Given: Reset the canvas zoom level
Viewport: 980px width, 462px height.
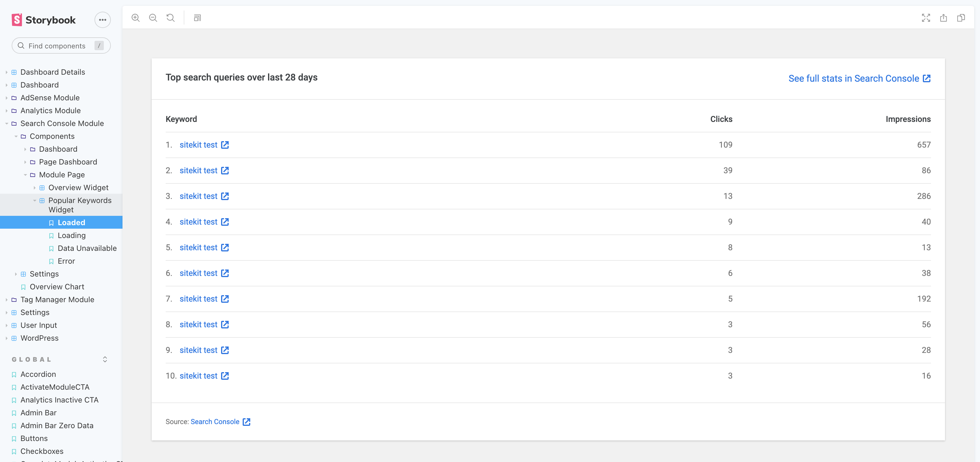Looking at the screenshot, I should point(170,17).
